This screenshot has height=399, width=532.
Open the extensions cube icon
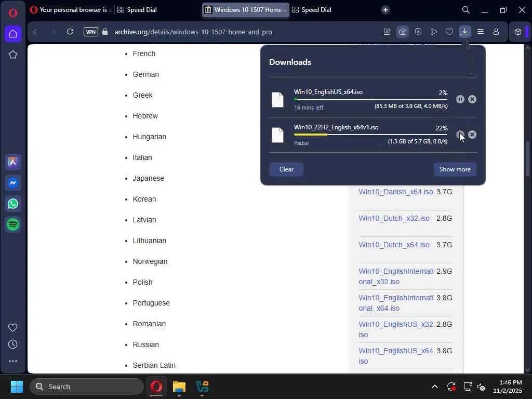pyautogui.click(x=518, y=32)
